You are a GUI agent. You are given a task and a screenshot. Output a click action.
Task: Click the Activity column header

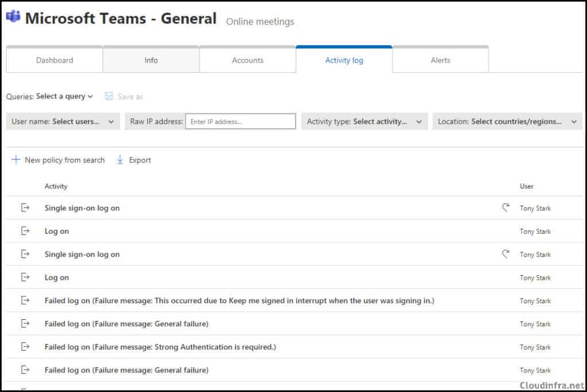point(56,186)
